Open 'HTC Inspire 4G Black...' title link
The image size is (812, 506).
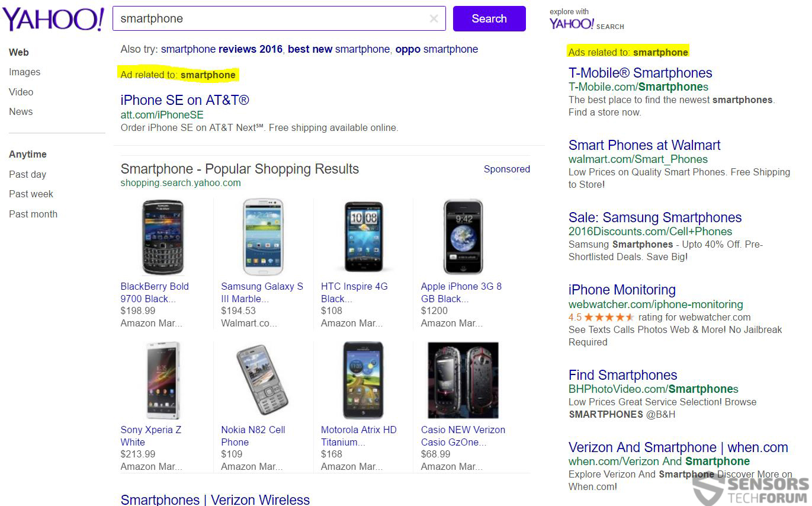tap(354, 292)
